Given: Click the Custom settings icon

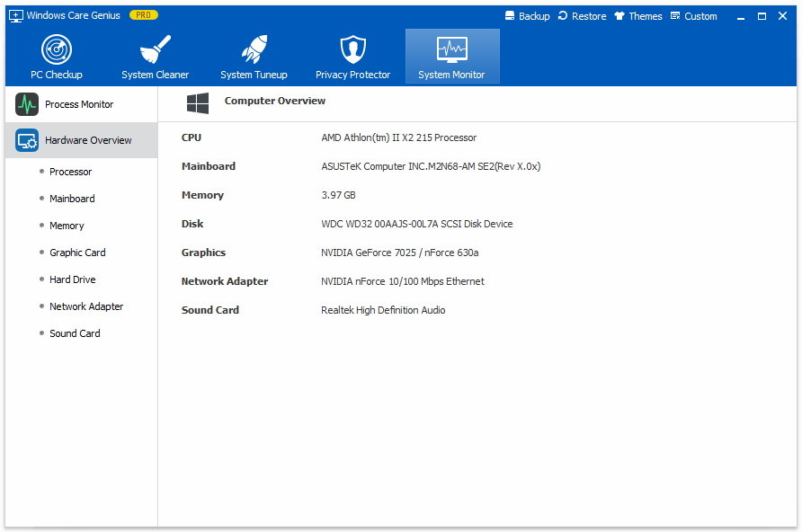Looking at the screenshot, I should [x=675, y=16].
